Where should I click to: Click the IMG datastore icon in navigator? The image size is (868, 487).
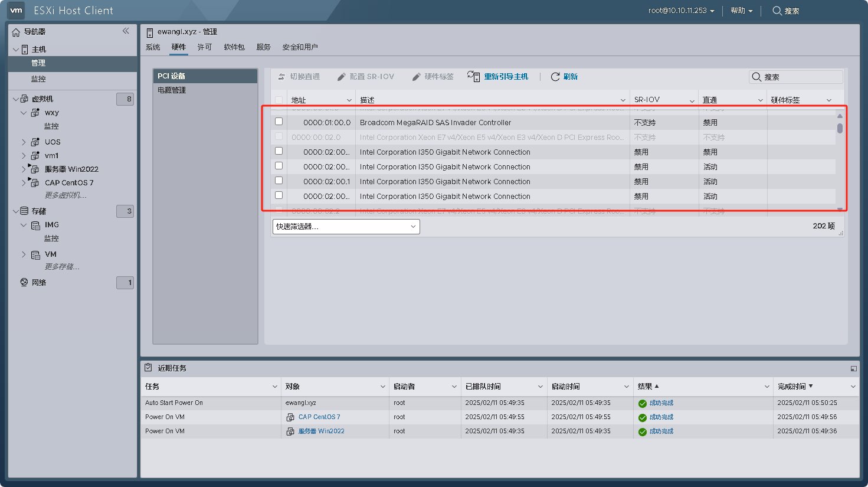tap(35, 225)
